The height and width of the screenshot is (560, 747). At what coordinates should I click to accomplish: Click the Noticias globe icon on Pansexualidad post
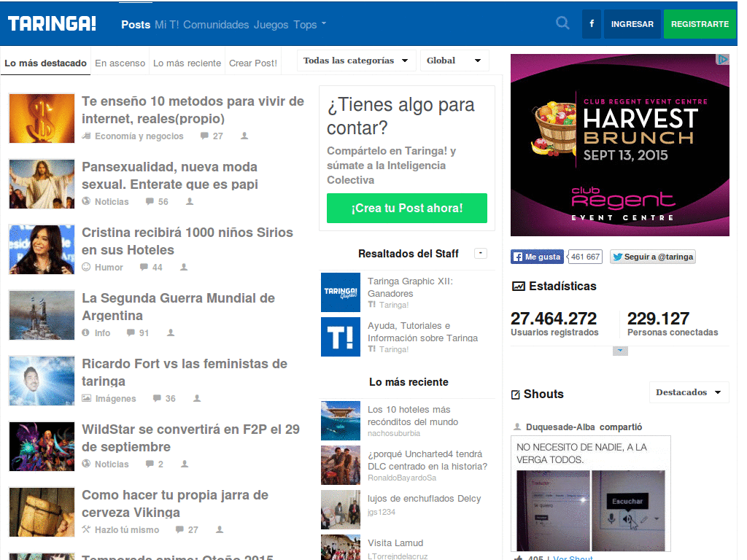[x=86, y=201]
